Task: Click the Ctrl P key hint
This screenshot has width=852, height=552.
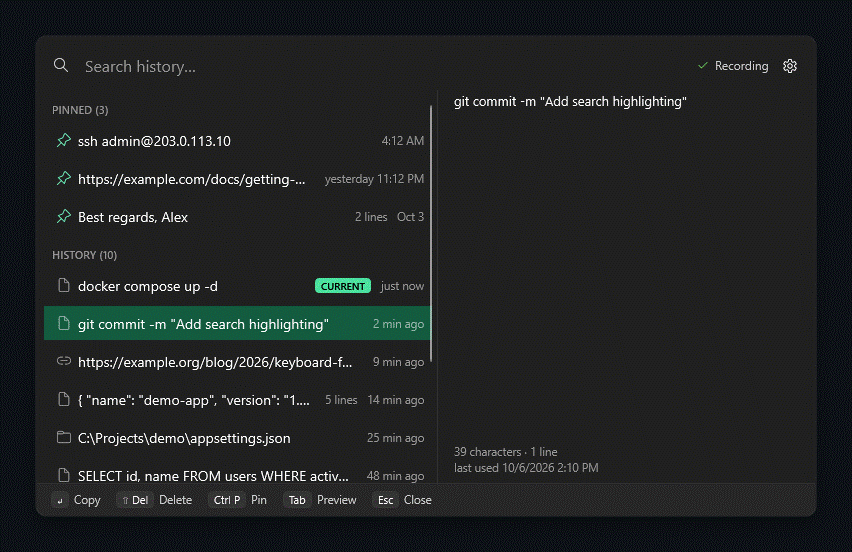Action: [x=227, y=500]
